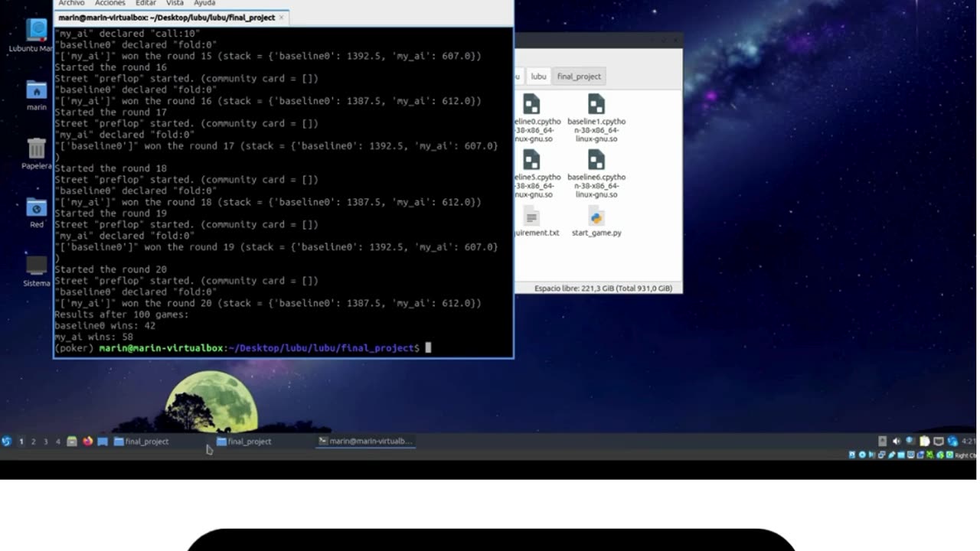
Task: Click the final_project breadcrumb in file manager
Action: point(579,77)
